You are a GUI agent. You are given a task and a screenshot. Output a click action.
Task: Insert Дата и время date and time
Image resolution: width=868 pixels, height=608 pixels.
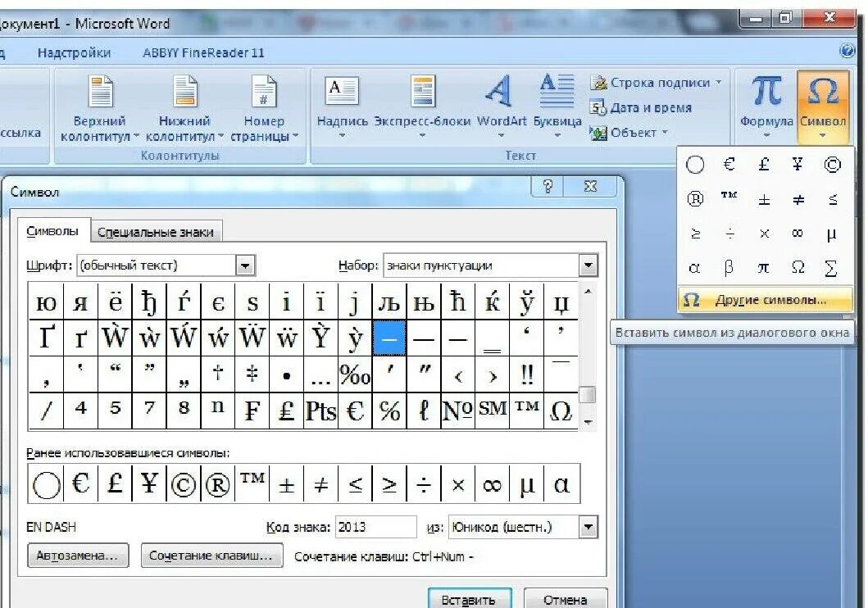(x=640, y=107)
